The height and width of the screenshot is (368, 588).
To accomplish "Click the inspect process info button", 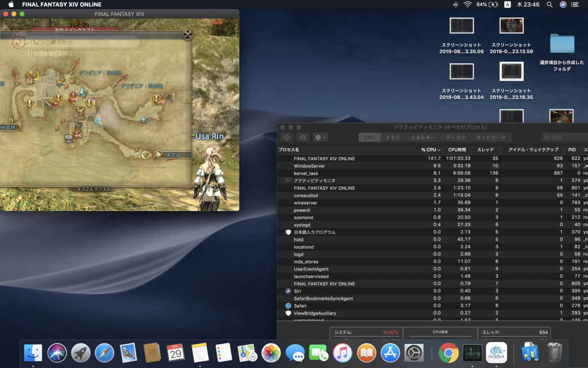I will [x=303, y=137].
